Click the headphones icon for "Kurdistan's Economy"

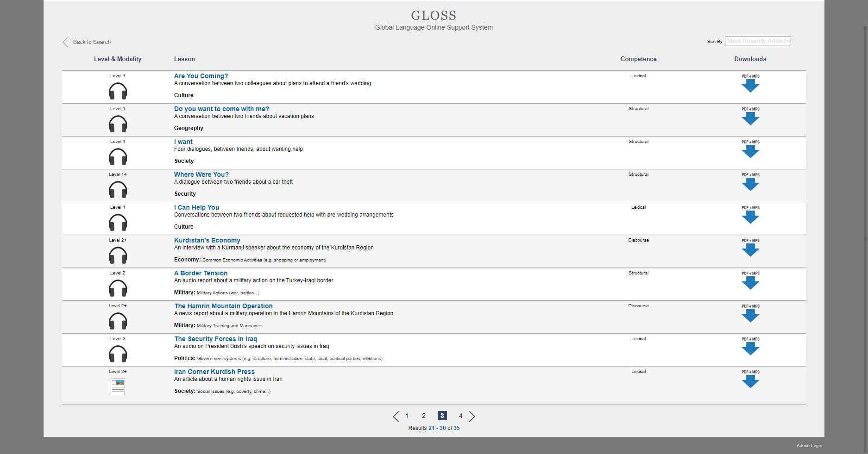(x=118, y=255)
